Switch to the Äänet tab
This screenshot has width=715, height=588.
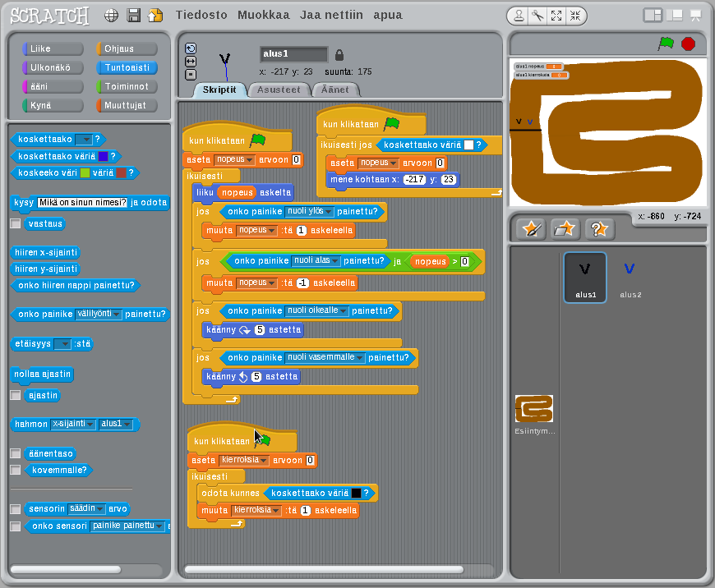pos(335,90)
